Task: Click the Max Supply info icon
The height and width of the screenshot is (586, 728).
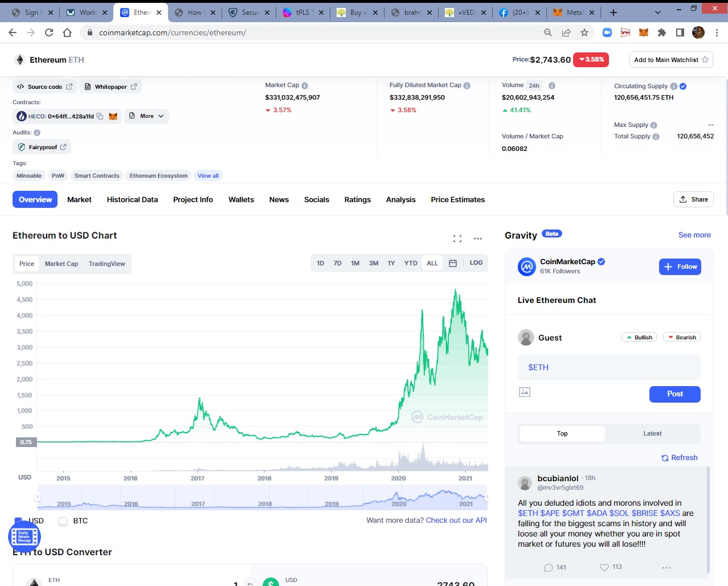Action: 653,125
